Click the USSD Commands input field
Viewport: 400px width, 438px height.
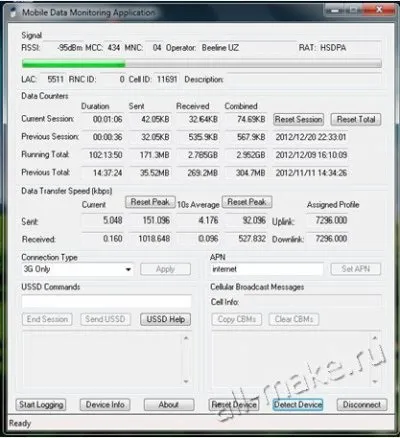coord(106,302)
